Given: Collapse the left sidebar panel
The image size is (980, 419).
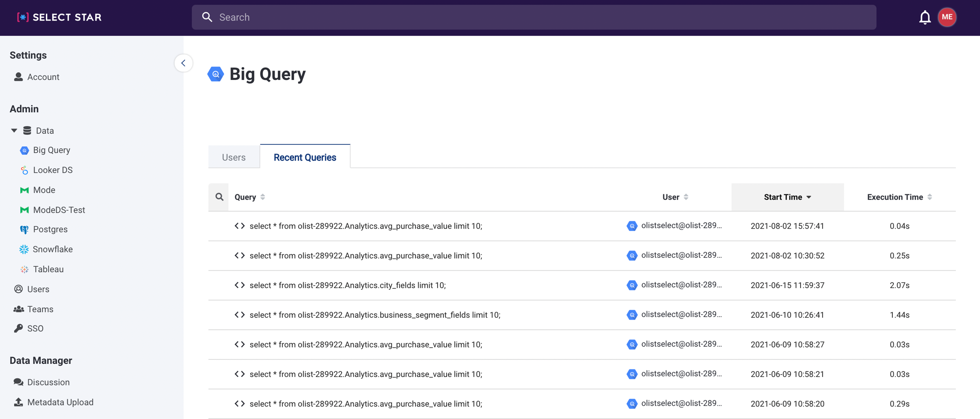Looking at the screenshot, I should click(183, 63).
